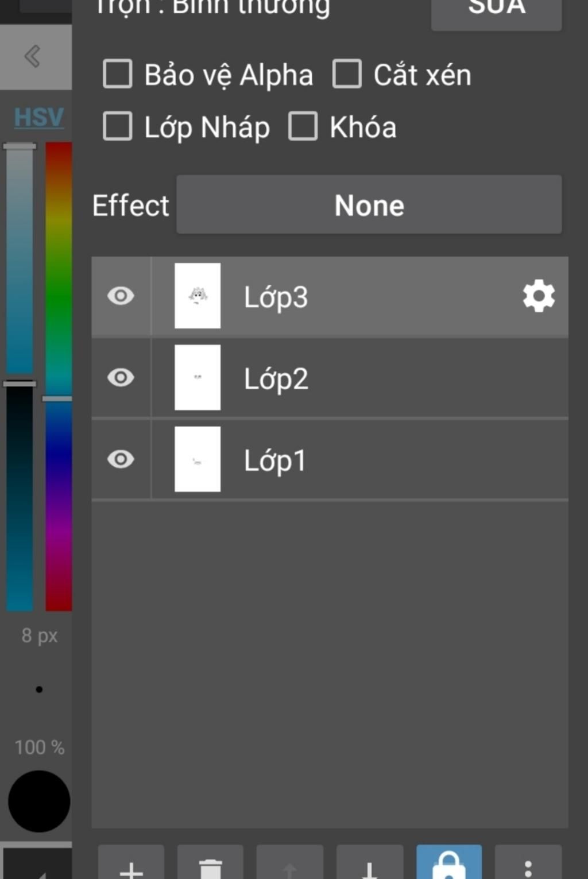Tap the blue lock icon button

tap(449, 862)
